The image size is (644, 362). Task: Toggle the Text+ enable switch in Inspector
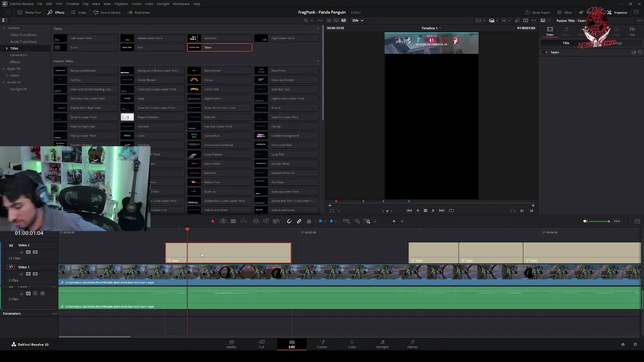click(x=546, y=52)
